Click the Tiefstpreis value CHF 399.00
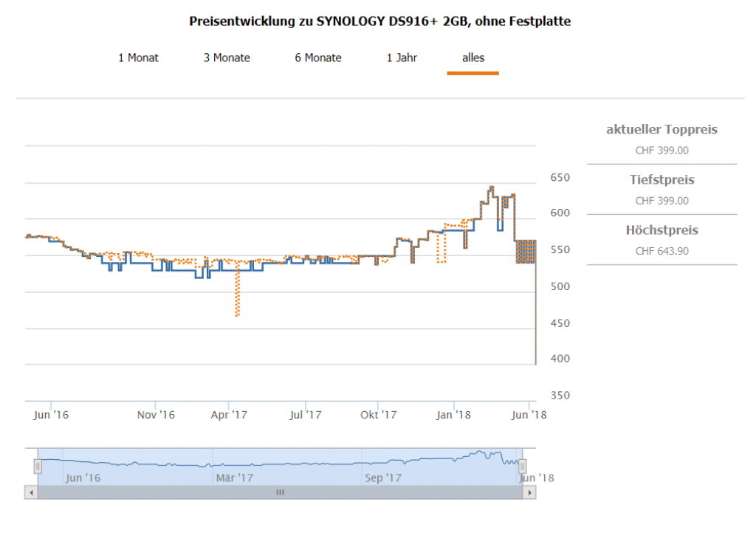This screenshot has width=756, height=544. coord(661,201)
